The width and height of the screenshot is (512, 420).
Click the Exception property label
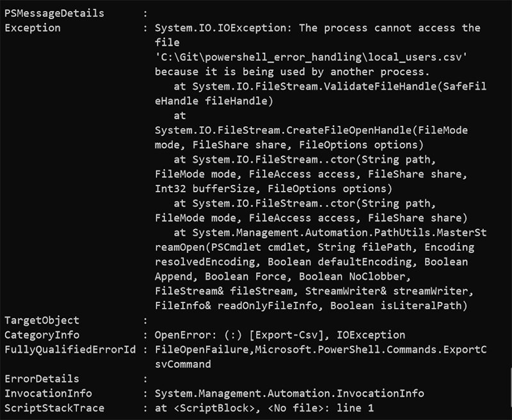tap(33, 28)
